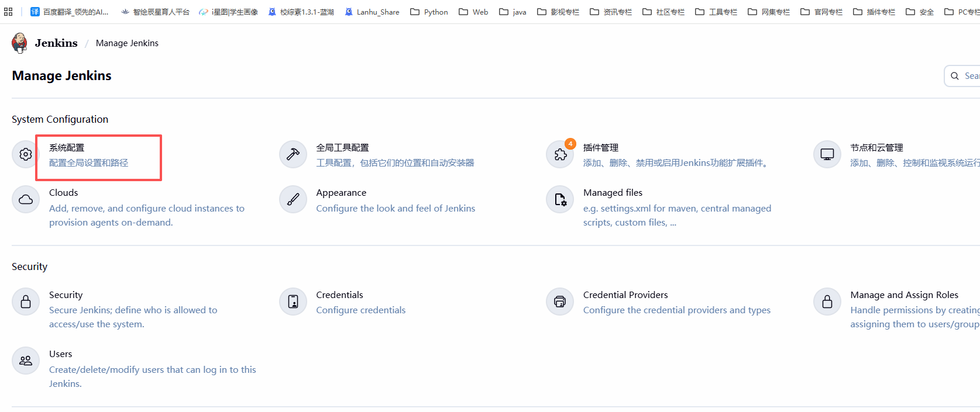980x412 pixels.
Task: Open the Managed files link
Action: [x=613, y=193]
